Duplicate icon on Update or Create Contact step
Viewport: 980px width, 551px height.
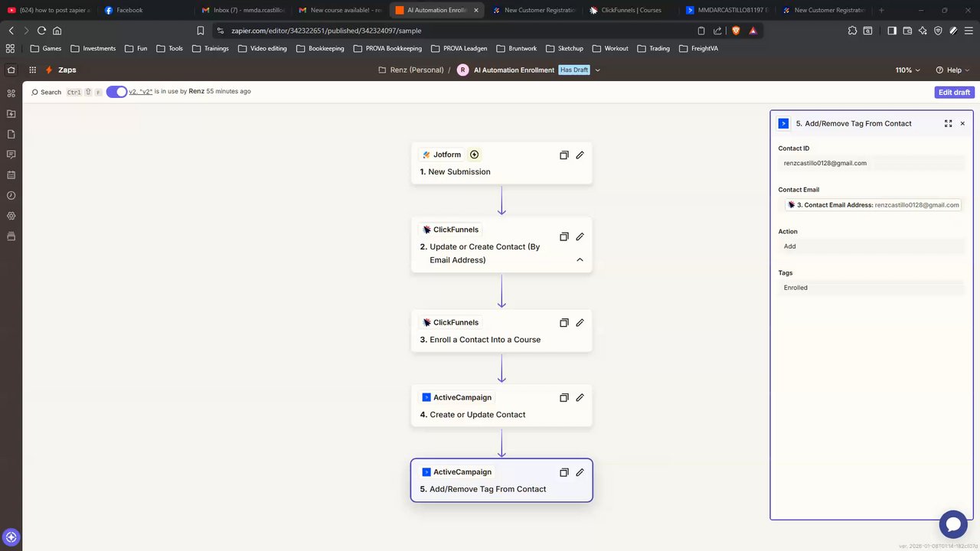tap(563, 236)
